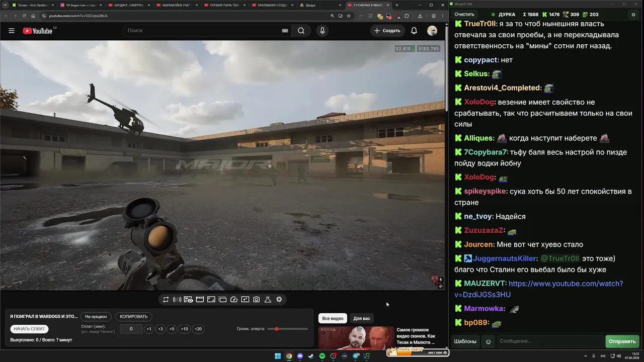Viewport: 644px width, 362px height.
Task: Add +5 minutes to split
Action: tap(172, 329)
